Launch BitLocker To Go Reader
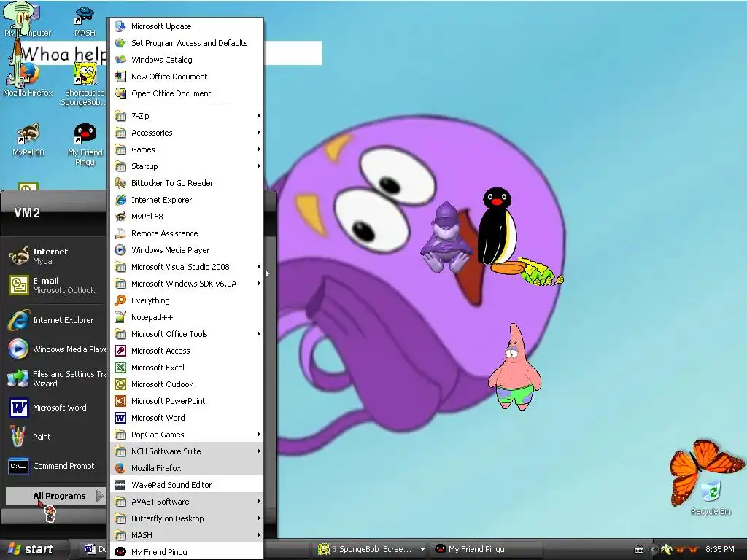Image resolution: width=747 pixels, height=560 pixels. [187, 183]
